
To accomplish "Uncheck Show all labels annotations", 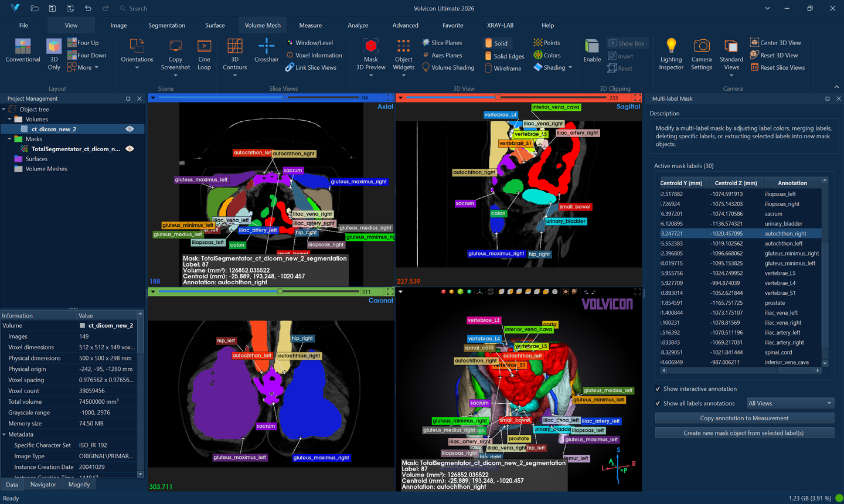I will (658, 403).
